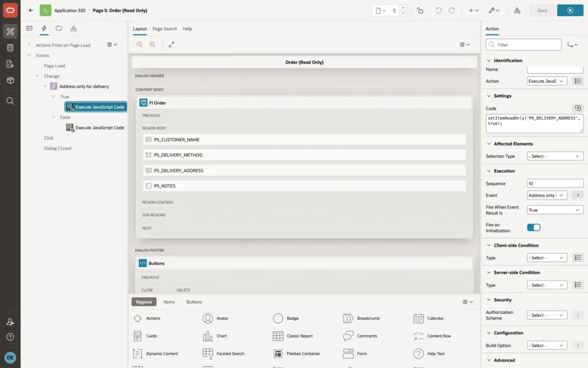Redo the last change
588x368 pixels.
451,10
